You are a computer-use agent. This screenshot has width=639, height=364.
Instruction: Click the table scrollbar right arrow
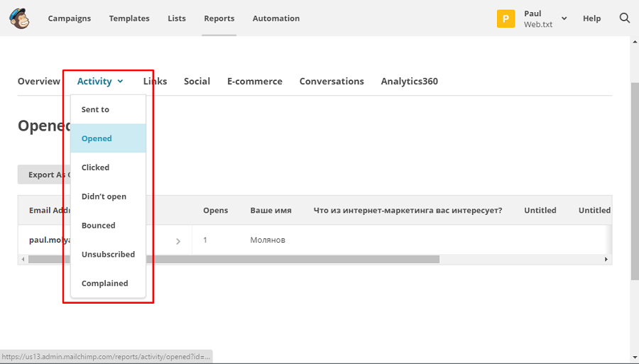[x=606, y=260]
